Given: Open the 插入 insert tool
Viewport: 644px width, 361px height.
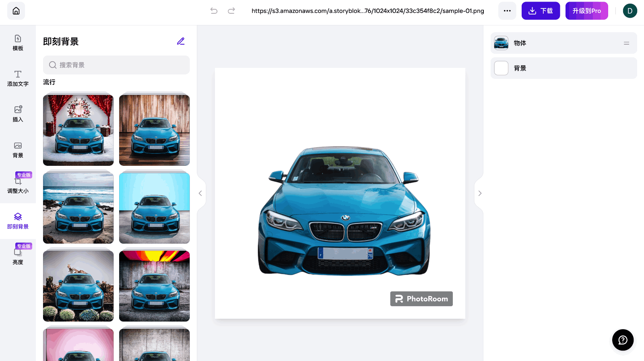Looking at the screenshot, I should pos(18,114).
